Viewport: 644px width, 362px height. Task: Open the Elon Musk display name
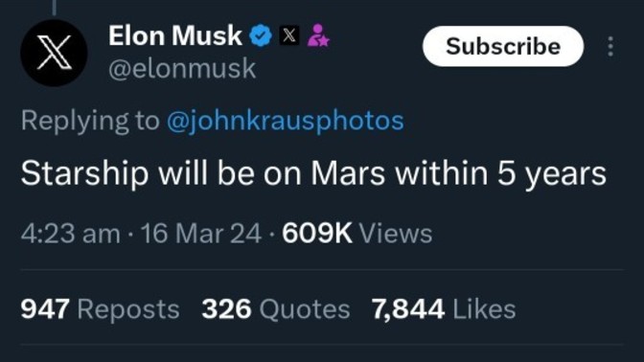click(x=175, y=35)
